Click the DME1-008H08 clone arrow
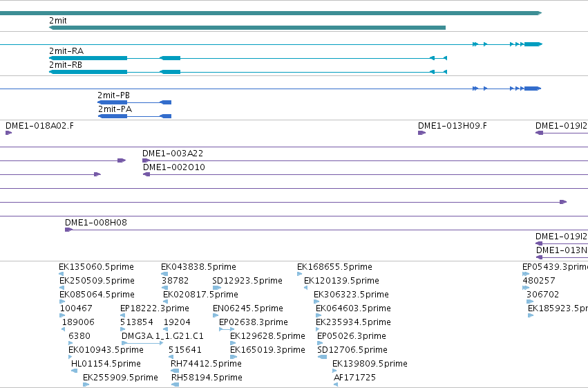Screen dimensions: 588x388 click(68, 230)
